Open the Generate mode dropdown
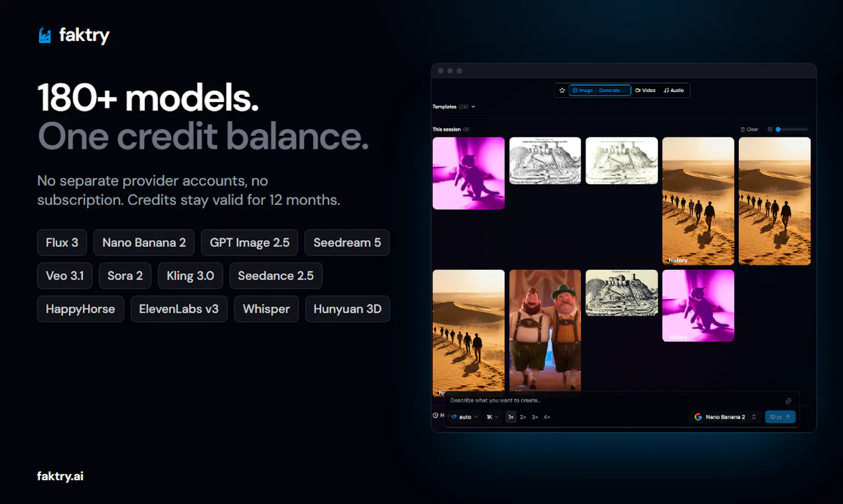This screenshot has width=843, height=504. 613,91
